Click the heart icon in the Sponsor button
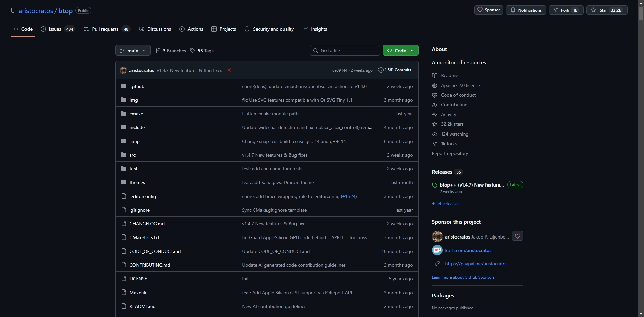Viewport: 644px width, 317px height. coord(480,10)
